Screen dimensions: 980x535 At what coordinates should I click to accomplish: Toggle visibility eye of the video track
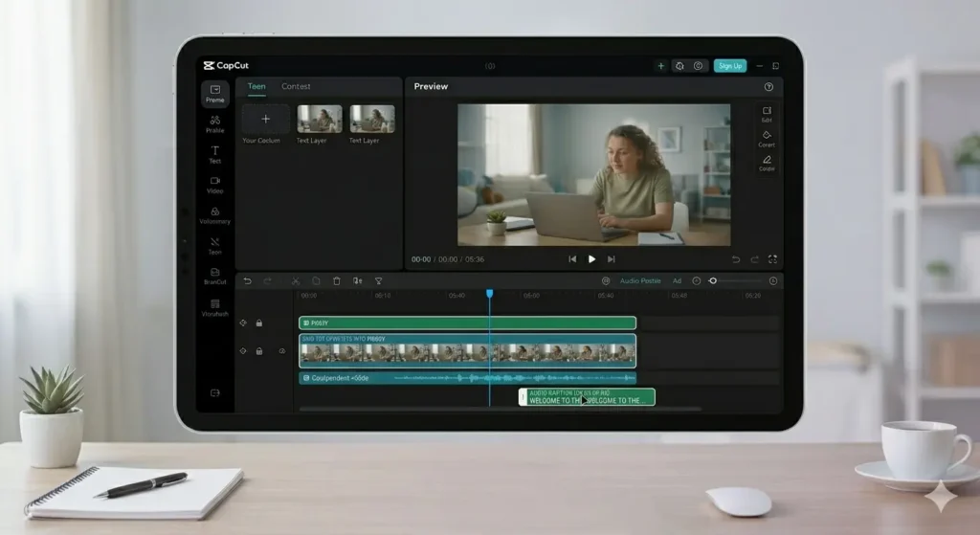pyautogui.click(x=282, y=351)
